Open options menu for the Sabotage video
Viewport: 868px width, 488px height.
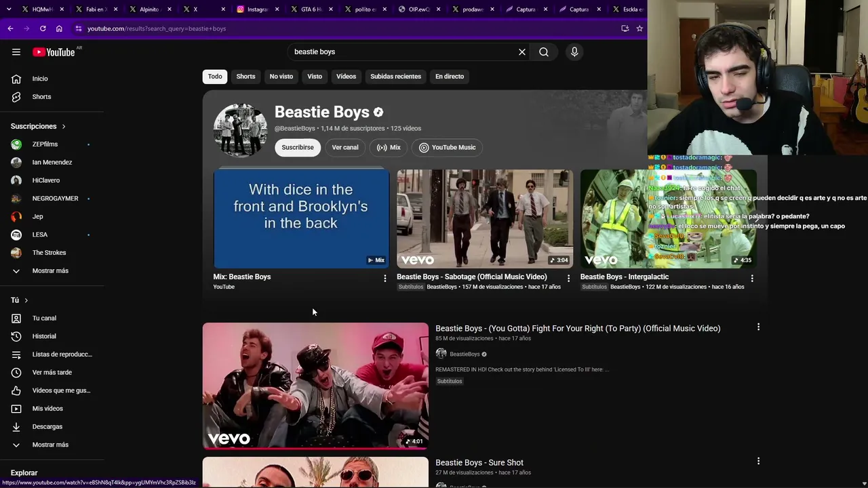tap(569, 279)
